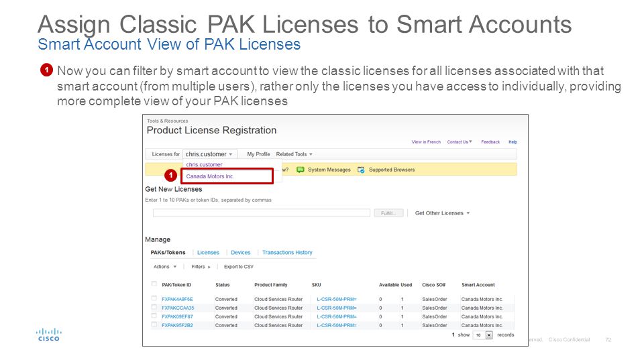
Task: Click the Cisco SO# column header
Action: (x=434, y=285)
